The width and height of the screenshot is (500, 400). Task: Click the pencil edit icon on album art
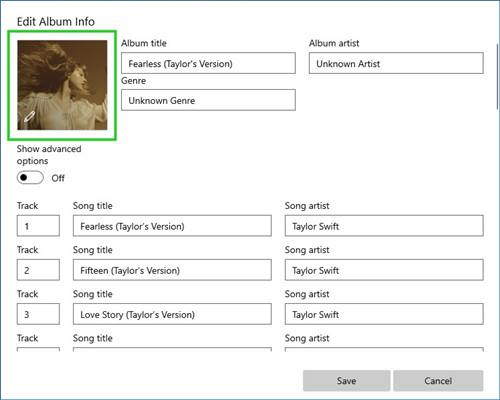tap(29, 116)
